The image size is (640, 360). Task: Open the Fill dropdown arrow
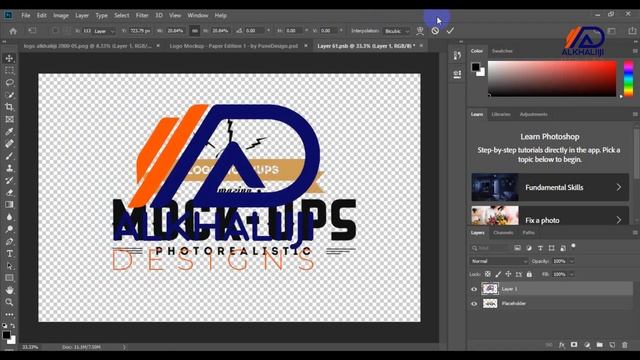(x=571, y=274)
